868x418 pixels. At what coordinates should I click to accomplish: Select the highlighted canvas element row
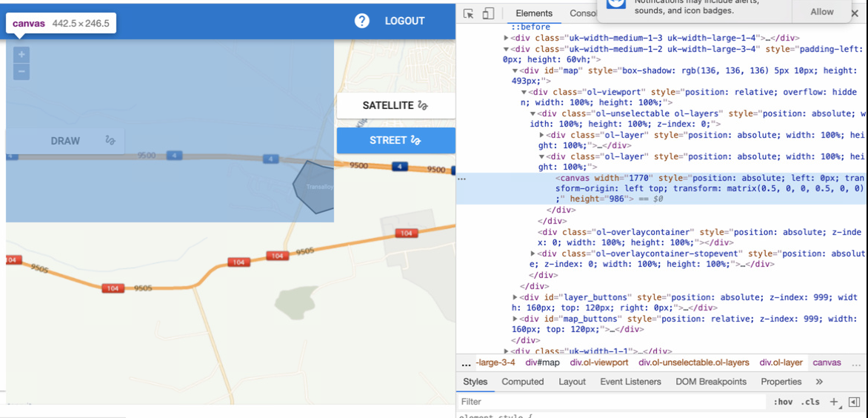pos(662,188)
